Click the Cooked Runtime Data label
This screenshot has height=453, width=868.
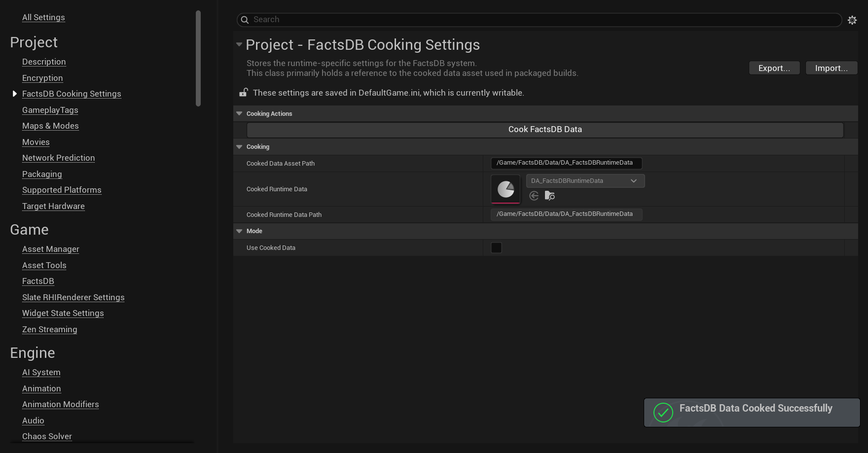tap(277, 189)
